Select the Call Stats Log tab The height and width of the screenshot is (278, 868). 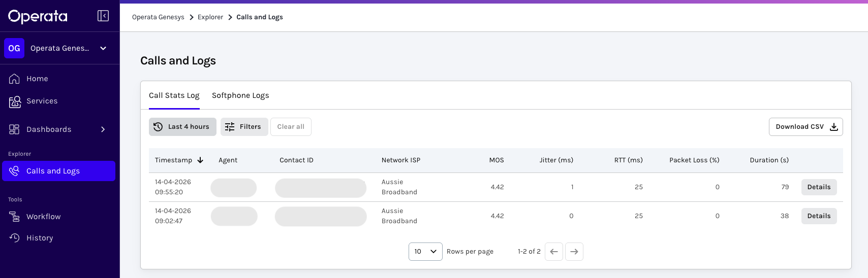[174, 95]
